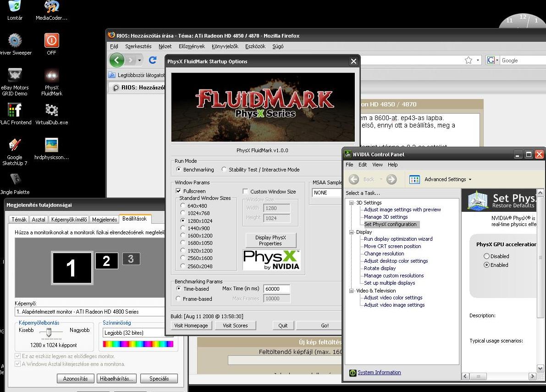The height and width of the screenshot is (392, 546).
Task: Open Google SketchUp 7 shortcut
Action: (x=15, y=145)
